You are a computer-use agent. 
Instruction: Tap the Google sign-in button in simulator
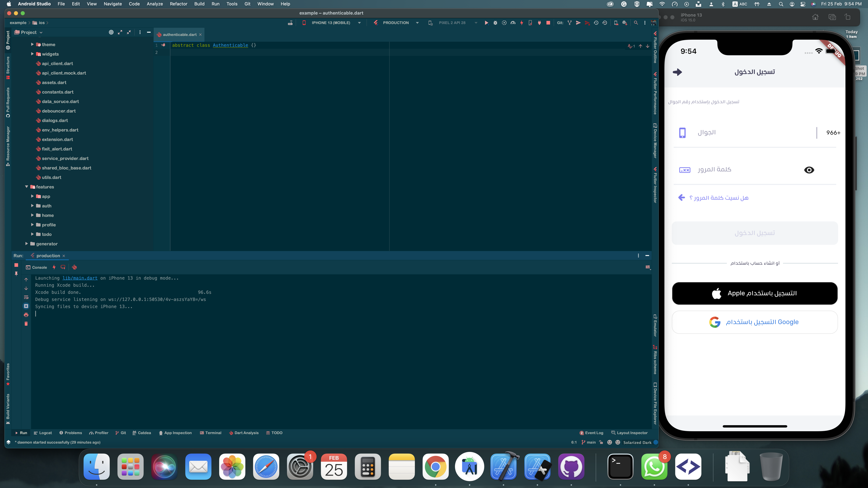755,322
